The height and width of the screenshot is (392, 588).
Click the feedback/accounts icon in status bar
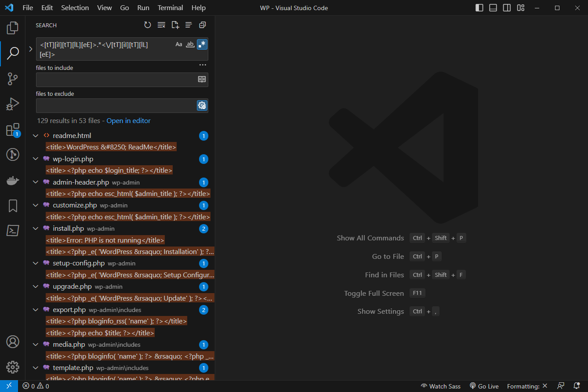coord(561,386)
